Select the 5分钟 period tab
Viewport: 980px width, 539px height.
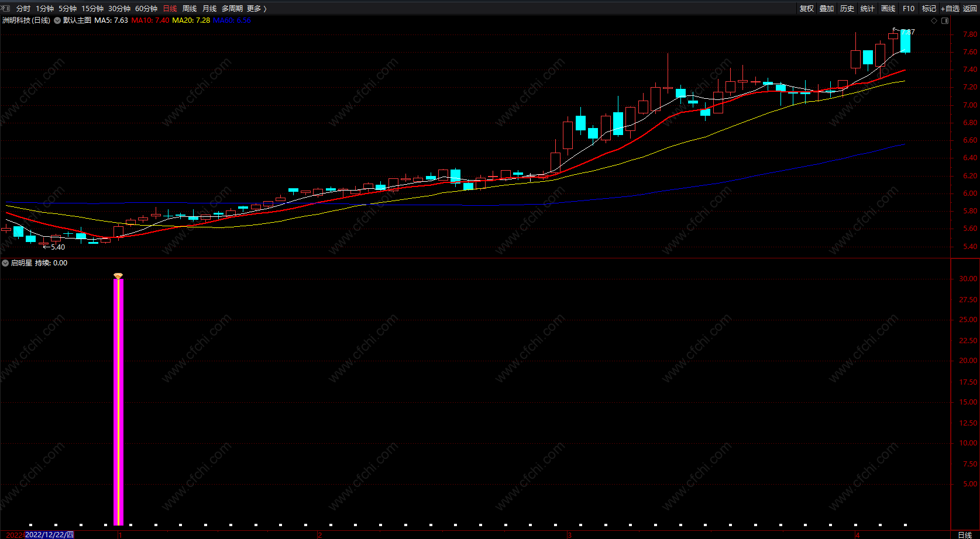tap(67, 9)
